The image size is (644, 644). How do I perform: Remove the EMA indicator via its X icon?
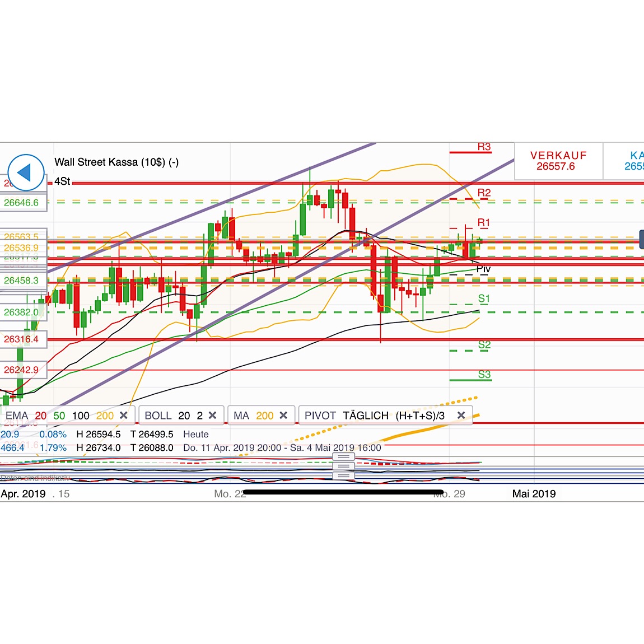click(124, 415)
